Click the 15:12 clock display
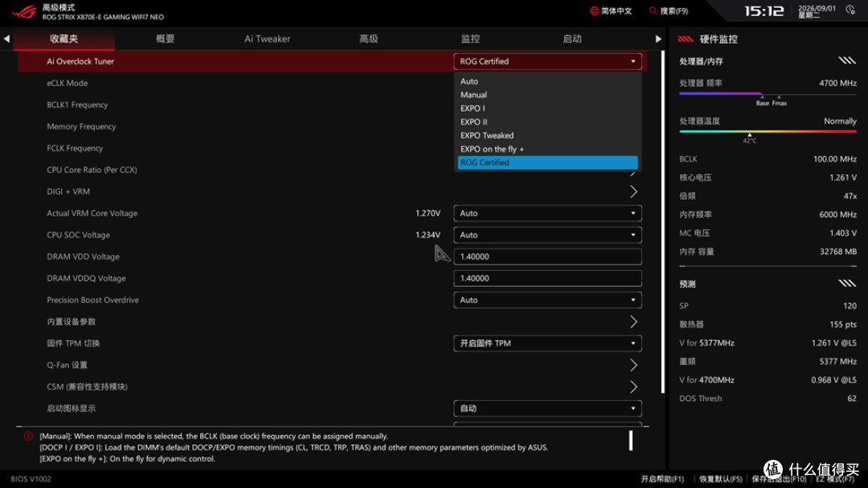Screen dimensions: 868x488 764,11
